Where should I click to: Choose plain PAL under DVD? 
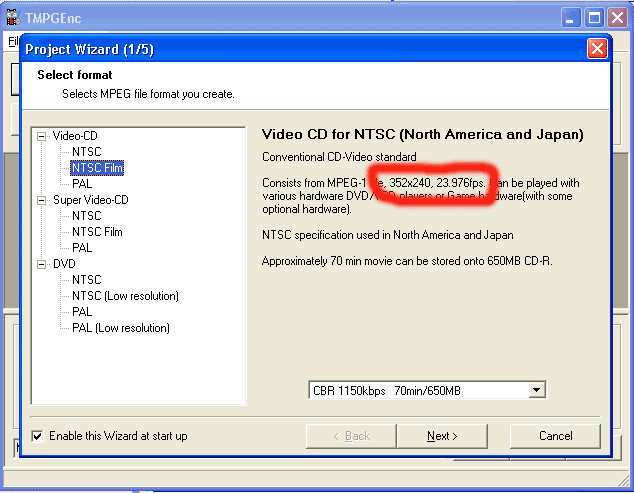click(82, 312)
